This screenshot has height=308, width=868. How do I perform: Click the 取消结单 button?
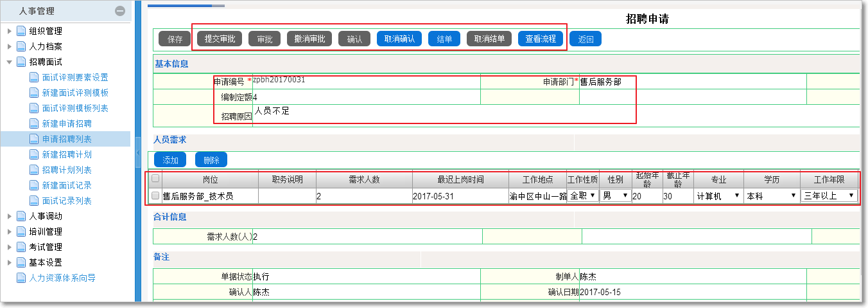pyautogui.click(x=489, y=39)
